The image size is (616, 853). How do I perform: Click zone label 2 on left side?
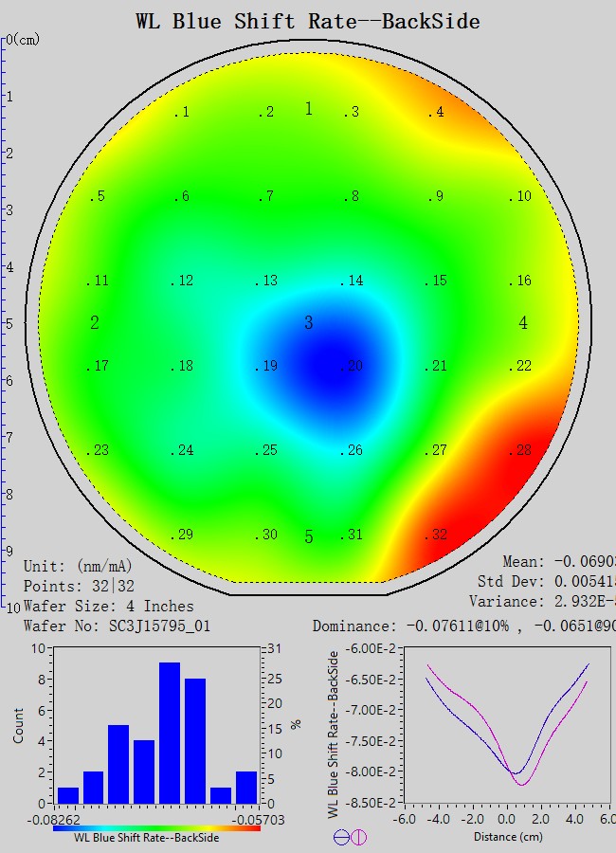click(95, 323)
